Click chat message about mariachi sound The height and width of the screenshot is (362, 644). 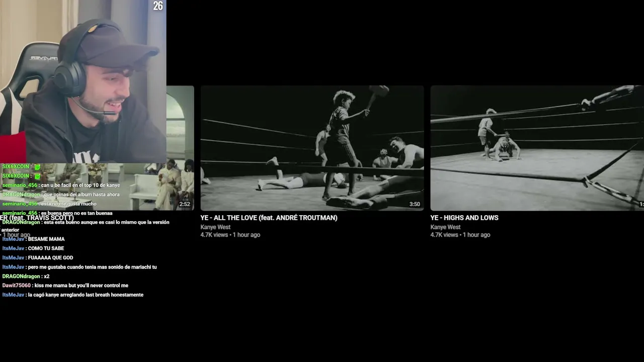pos(93,267)
